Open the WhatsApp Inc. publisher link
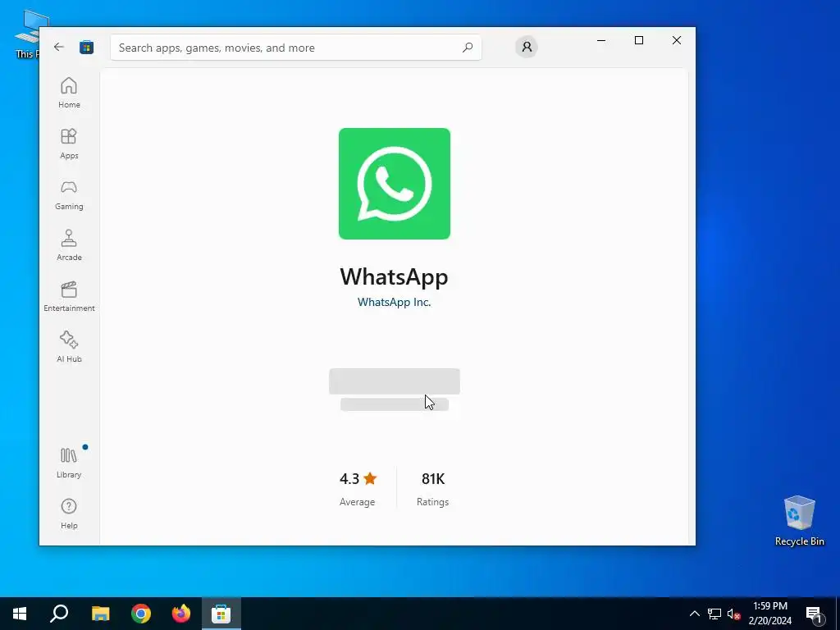This screenshot has width=840, height=630. click(x=395, y=302)
